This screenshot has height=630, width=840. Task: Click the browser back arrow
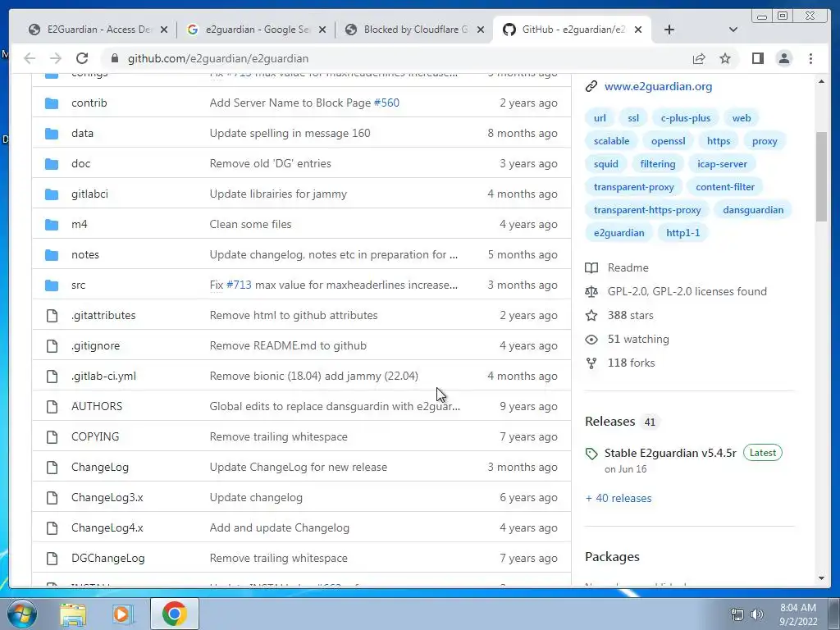pos(30,58)
